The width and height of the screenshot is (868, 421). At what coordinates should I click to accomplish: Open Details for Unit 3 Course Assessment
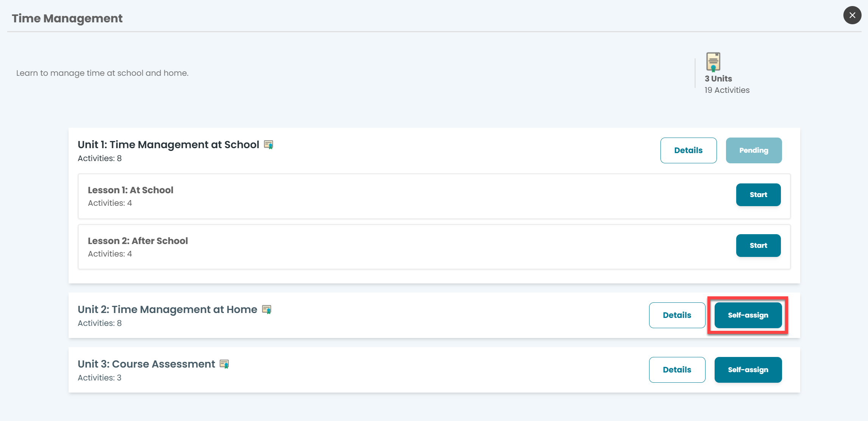point(677,370)
